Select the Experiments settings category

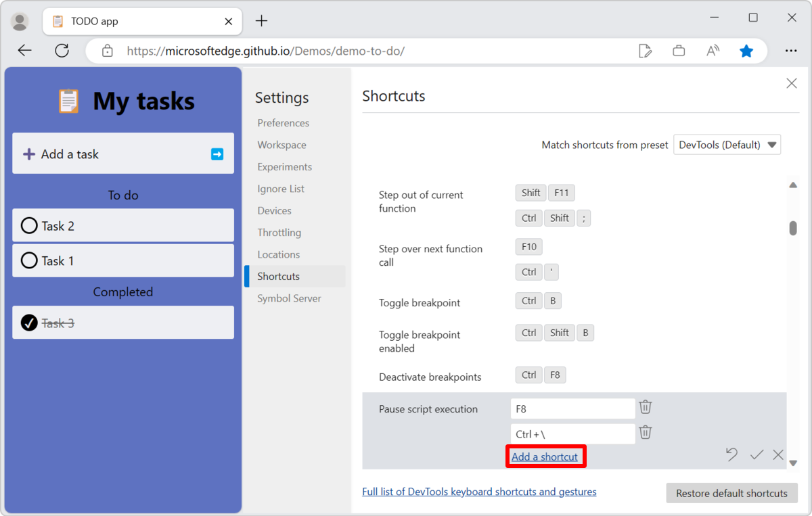tap(285, 166)
